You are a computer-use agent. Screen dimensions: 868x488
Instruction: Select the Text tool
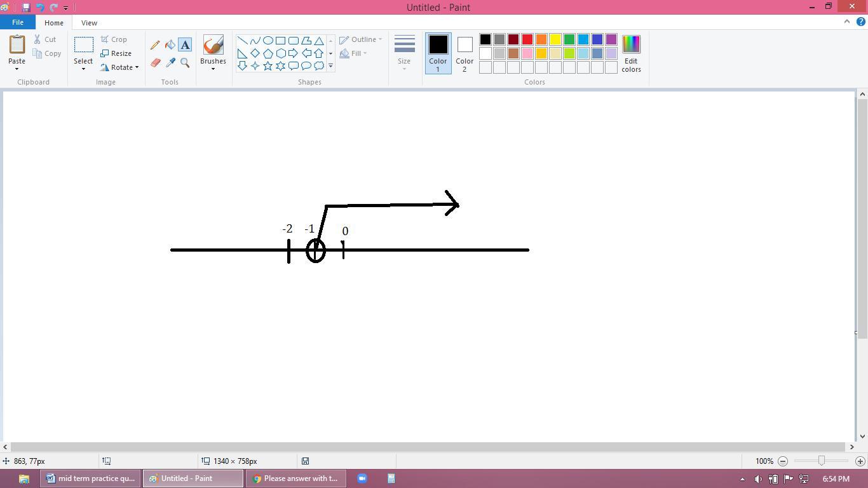tap(185, 45)
